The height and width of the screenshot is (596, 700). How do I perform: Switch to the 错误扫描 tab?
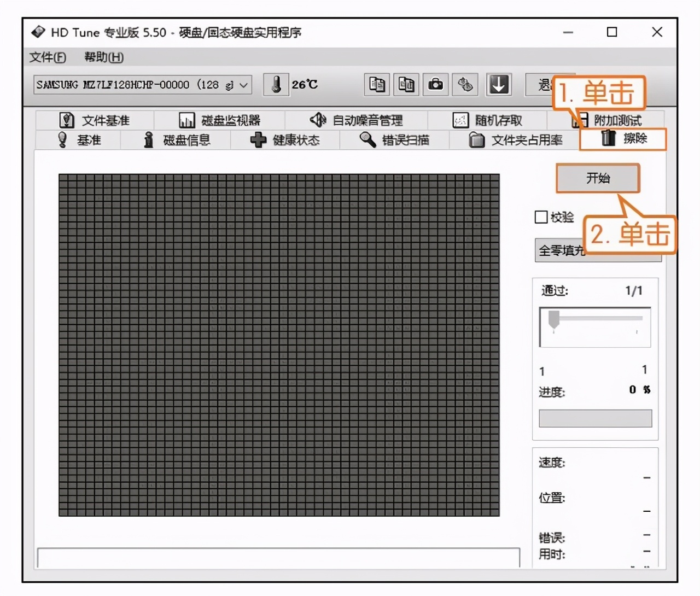(x=394, y=140)
